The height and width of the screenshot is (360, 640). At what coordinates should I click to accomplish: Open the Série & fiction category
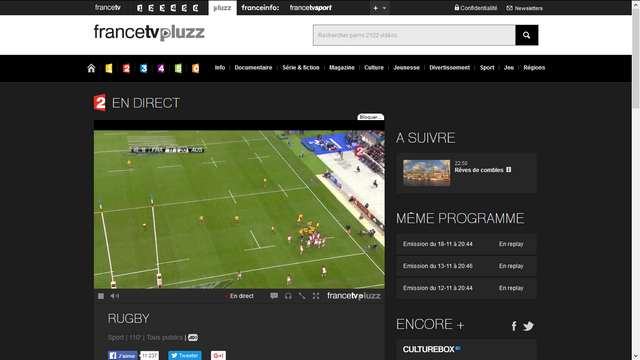301,68
